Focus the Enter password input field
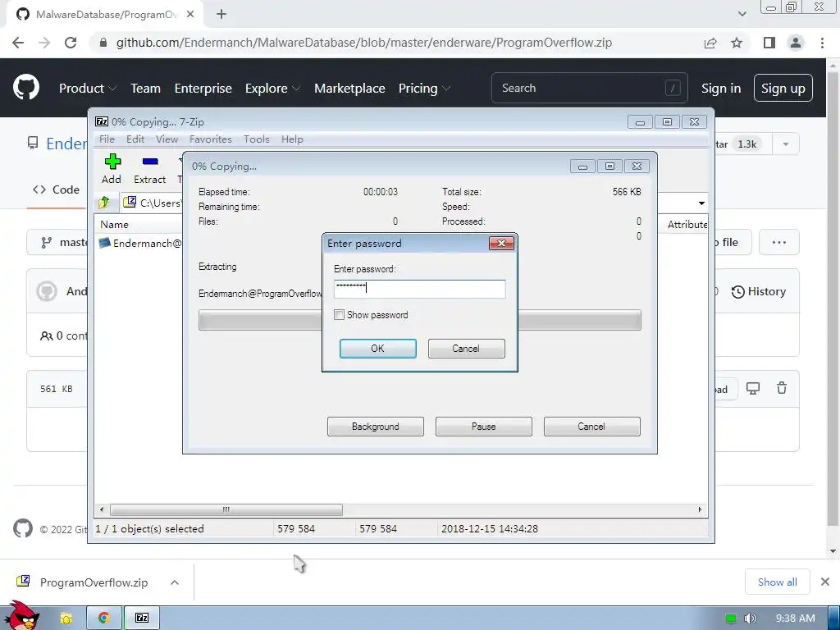The height and width of the screenshot is (630, 840). click(x=419, y=289)
